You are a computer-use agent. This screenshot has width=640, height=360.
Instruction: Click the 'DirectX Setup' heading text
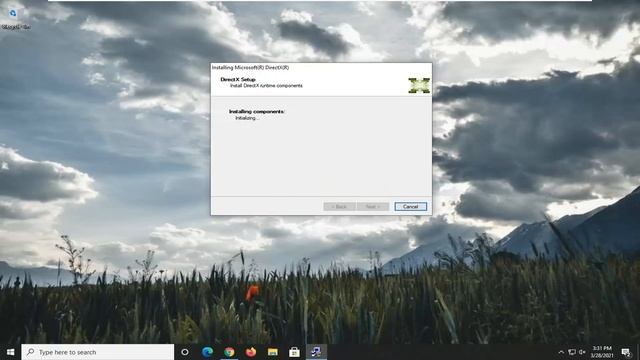[x=238, y=79]
